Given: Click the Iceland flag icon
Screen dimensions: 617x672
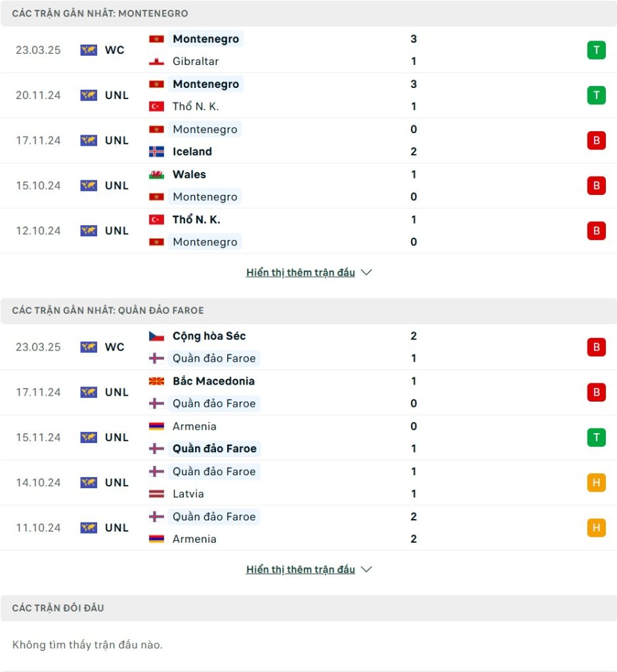Looking at the screenshot, I should (x=156, y=152).
